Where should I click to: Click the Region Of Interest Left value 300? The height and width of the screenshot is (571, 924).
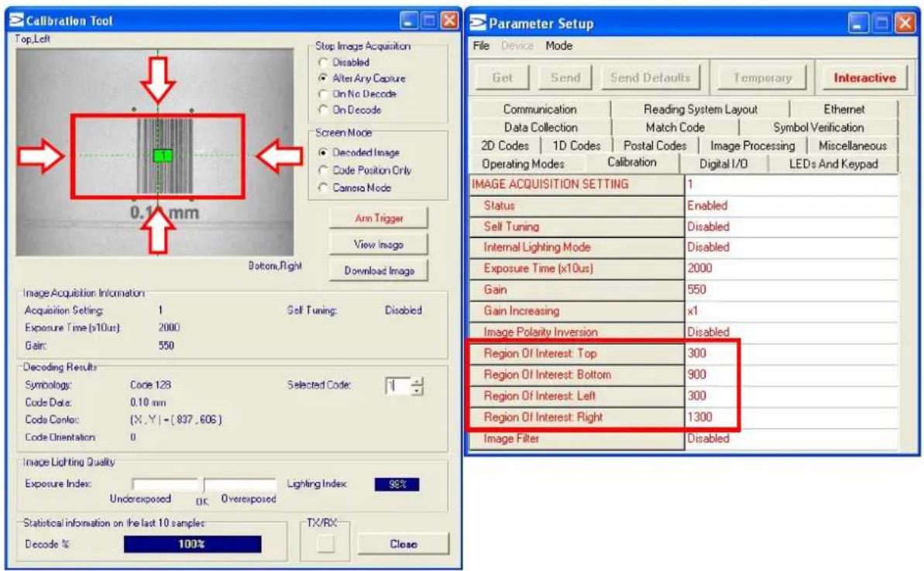(792, 395)
